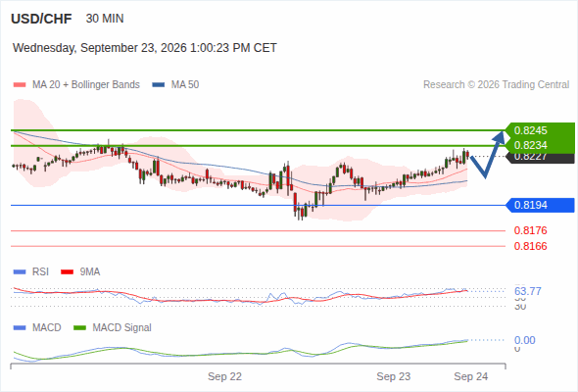
Task: Click the USD/CHF symbol title
Action: click(41, 19)
